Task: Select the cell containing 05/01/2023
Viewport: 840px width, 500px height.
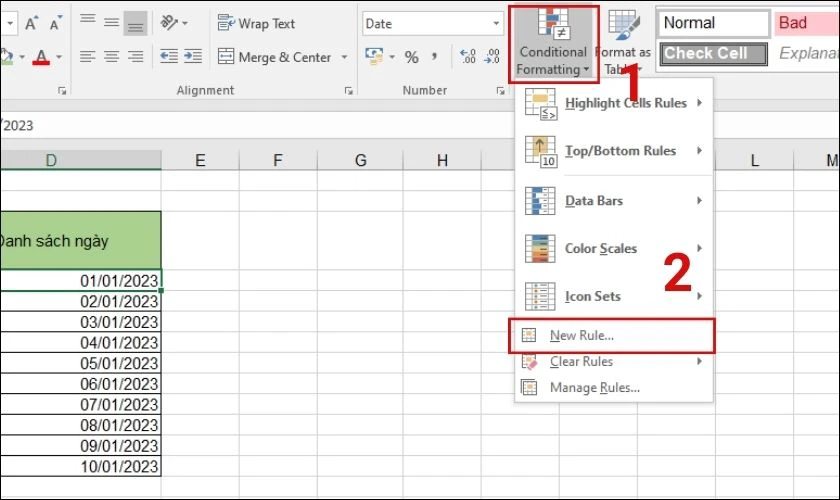Action: click(x=80, y=363)
